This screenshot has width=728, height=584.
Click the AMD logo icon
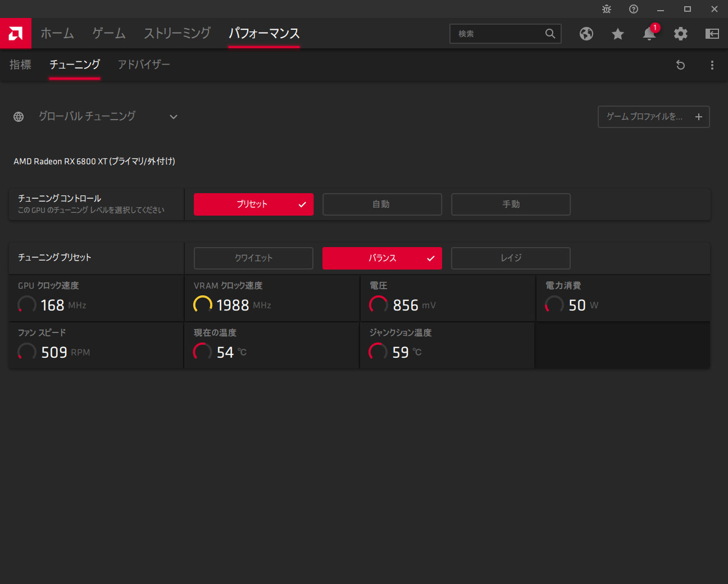[x=16, y=34]
